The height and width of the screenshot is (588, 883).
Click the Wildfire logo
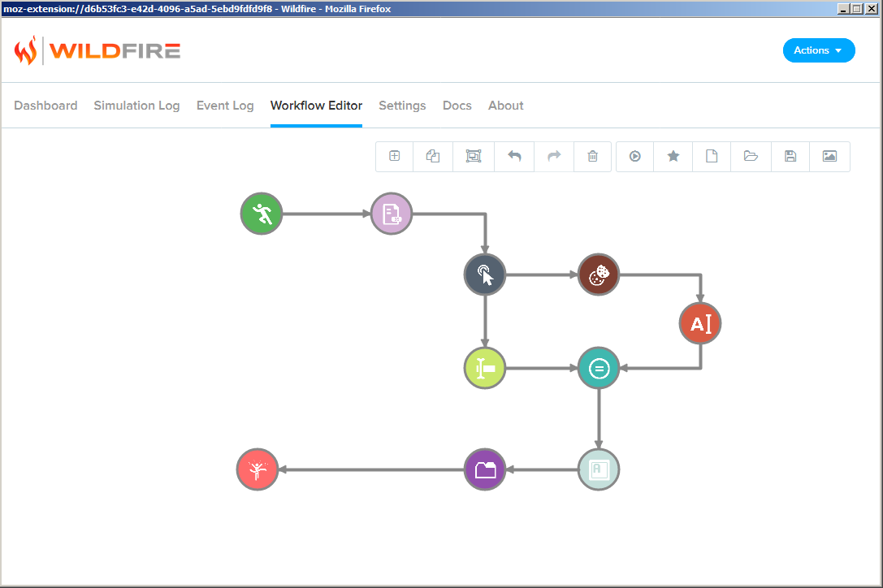tap(97, 51)
